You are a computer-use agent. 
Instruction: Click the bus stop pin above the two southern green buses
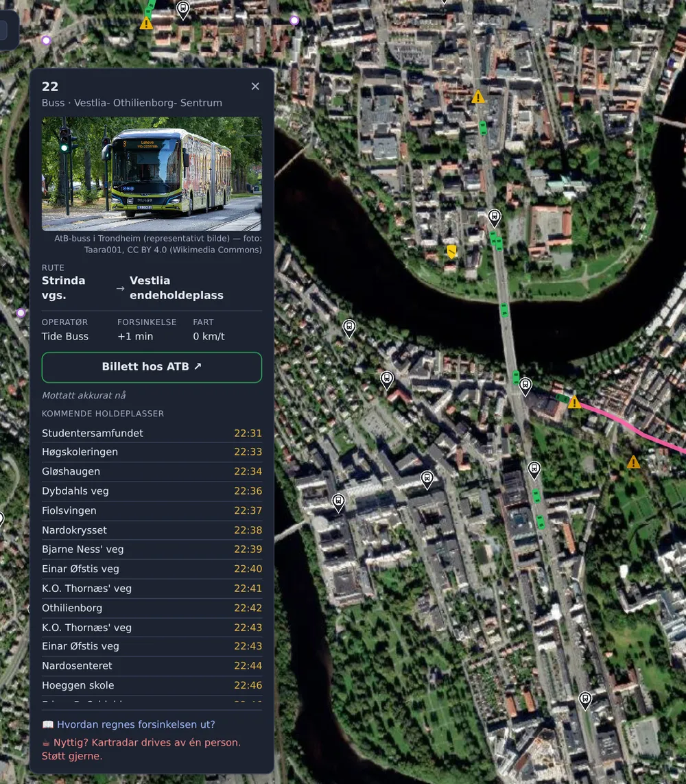coord(534,470)
